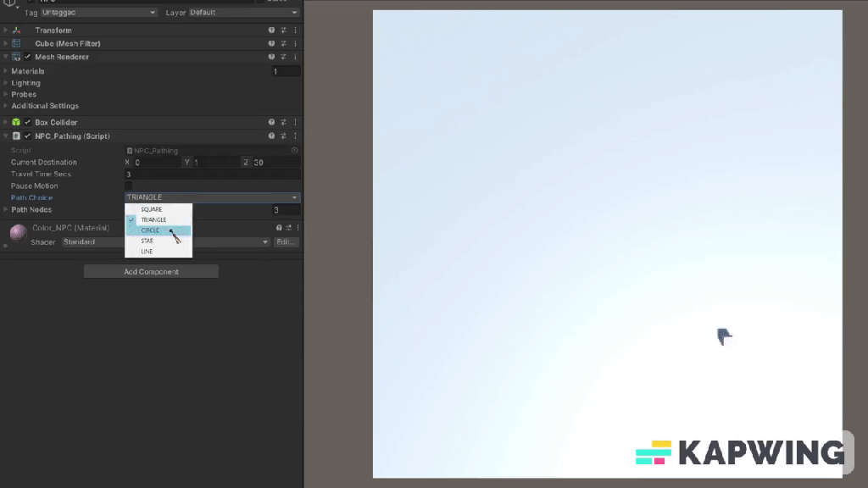This screenshot has width=868, height=488.
Task: Open presets for the Mesh Renderer component
Action: tap(284, 57)
